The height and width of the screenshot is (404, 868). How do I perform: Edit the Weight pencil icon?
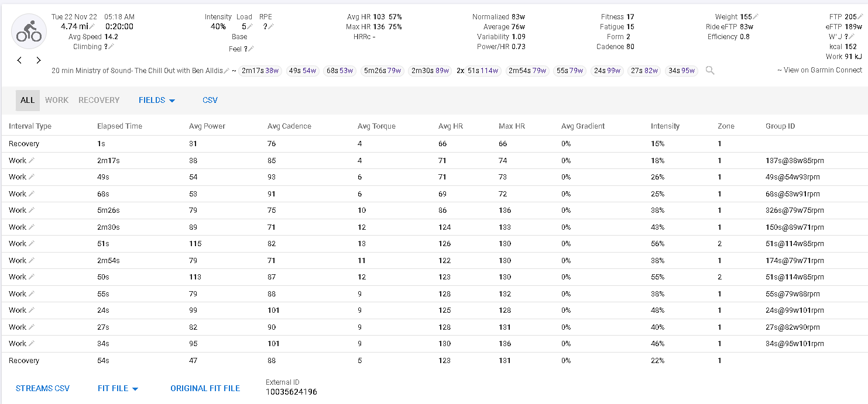(756, 17)
